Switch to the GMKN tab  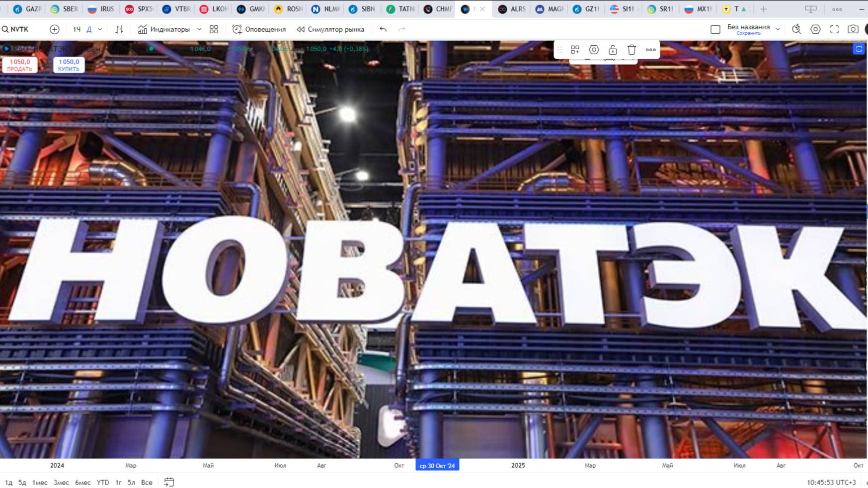250,9
